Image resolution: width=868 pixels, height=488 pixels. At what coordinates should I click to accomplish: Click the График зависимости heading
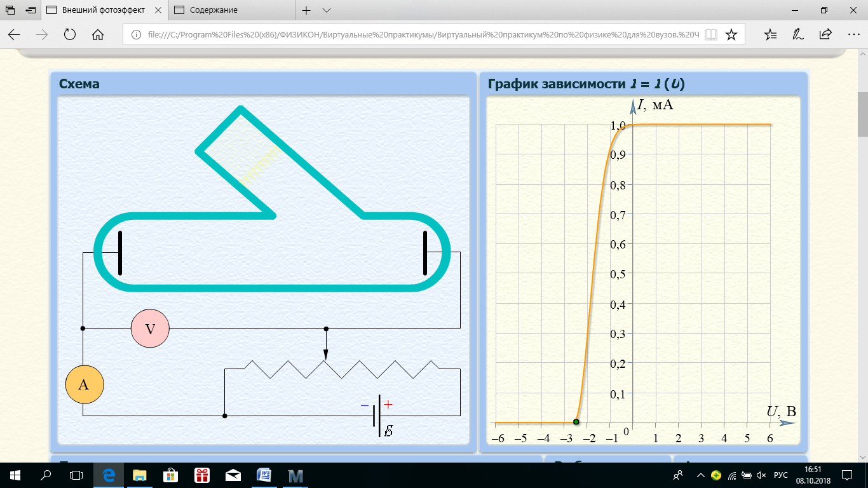[x=586, y=84]
